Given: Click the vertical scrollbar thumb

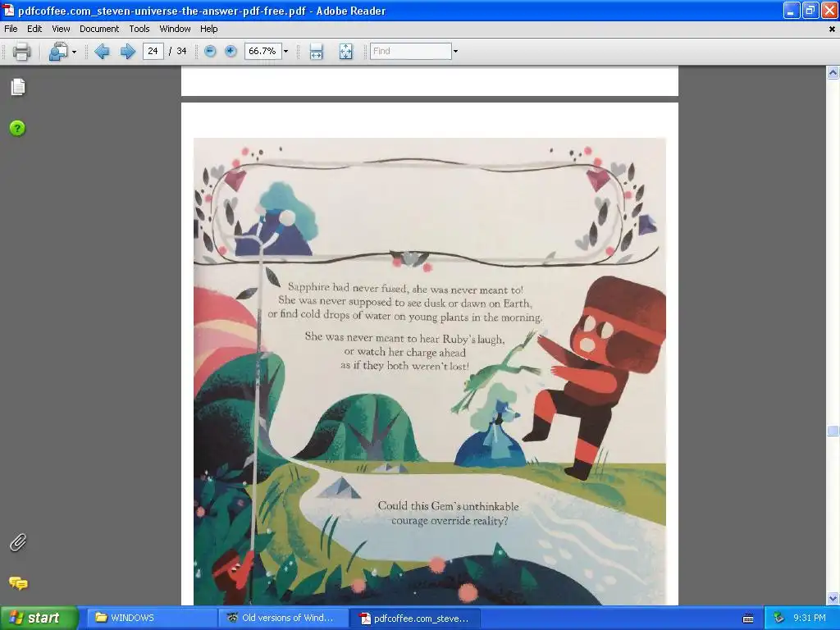Looking at the screenshot, I should click(x=833, y=431).
